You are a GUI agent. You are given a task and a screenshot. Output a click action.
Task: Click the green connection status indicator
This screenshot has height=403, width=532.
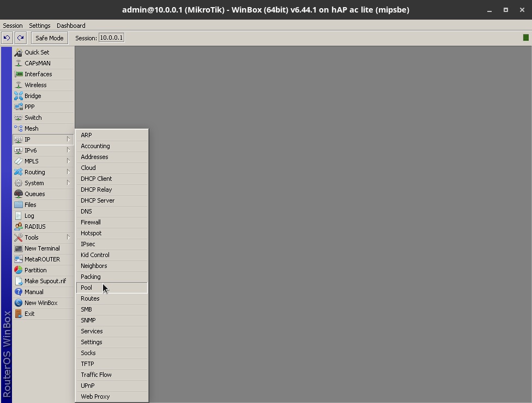[x=526, y=38]
